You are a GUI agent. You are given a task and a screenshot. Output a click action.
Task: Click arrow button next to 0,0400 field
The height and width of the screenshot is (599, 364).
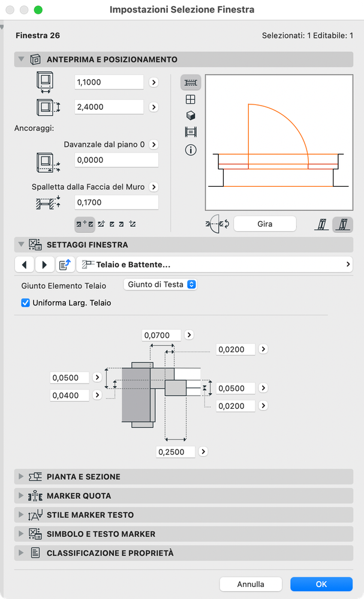tap(97, 394)
